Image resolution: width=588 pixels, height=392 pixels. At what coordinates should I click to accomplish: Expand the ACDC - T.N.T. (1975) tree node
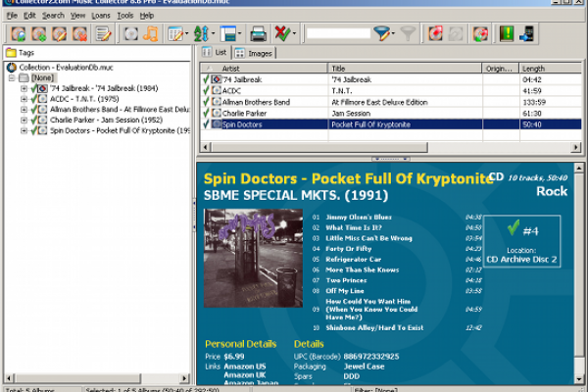coord(24,99)
